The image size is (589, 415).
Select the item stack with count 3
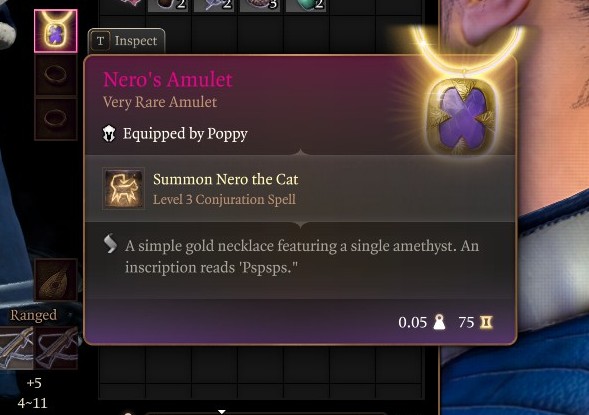click(x=260, y=5)
